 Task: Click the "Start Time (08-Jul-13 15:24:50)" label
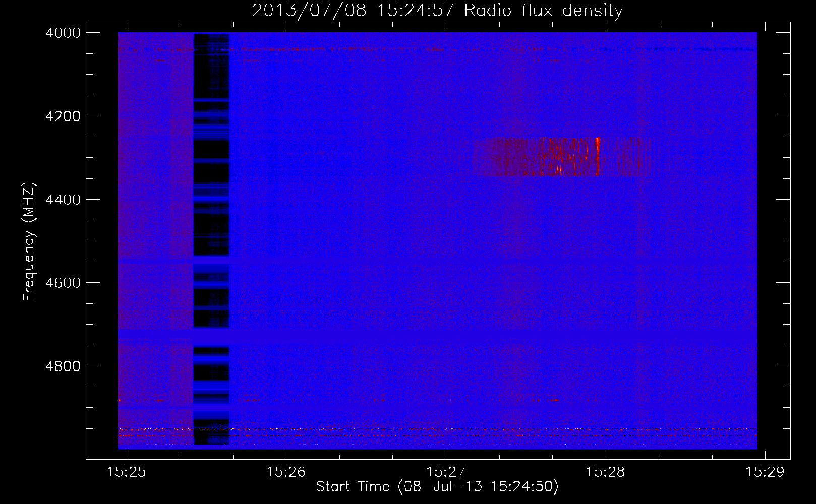coord(437,487)
